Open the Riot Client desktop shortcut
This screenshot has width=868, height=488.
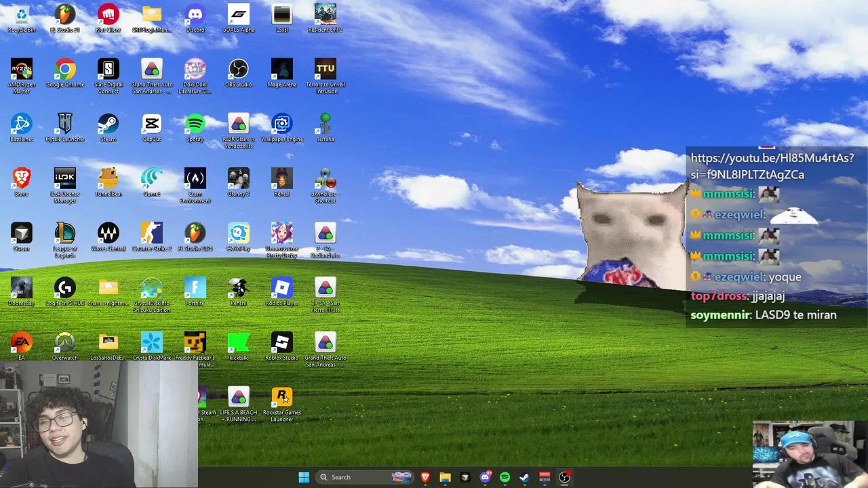pos(108,18)
